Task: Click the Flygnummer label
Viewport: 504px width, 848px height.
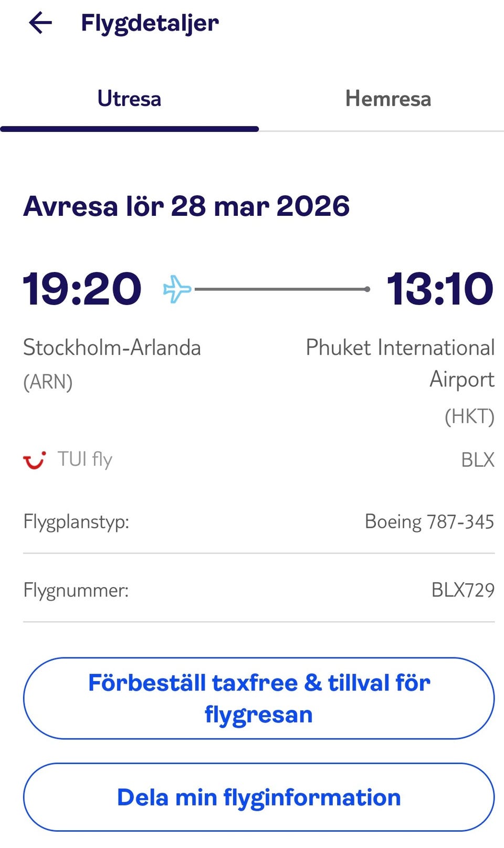Action: (x=76, y=590)
